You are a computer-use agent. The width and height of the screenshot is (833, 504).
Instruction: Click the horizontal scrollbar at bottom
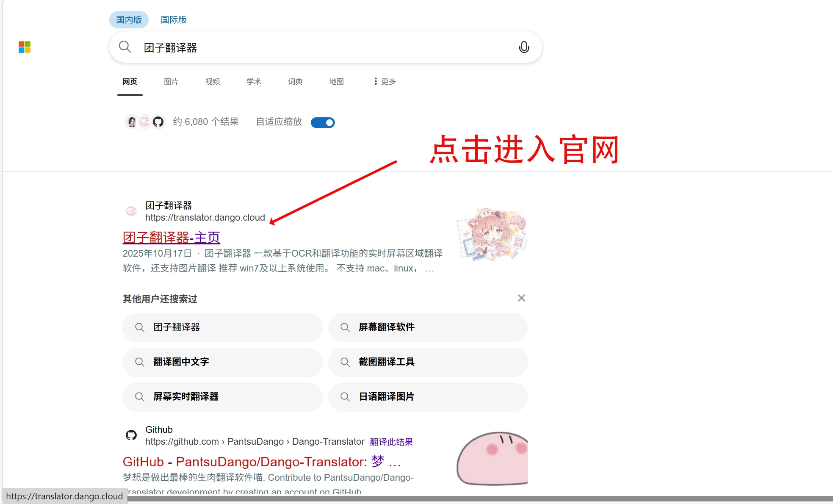(x=480, y=499)
